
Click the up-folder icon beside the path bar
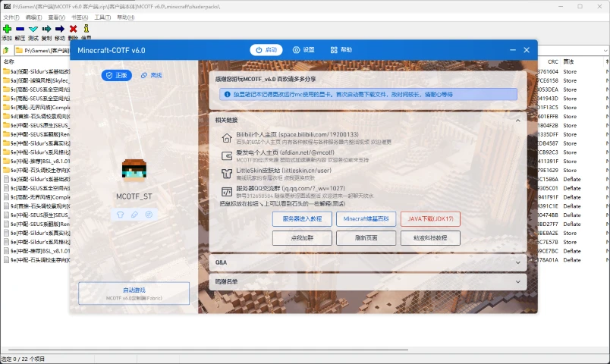[6, 50]
